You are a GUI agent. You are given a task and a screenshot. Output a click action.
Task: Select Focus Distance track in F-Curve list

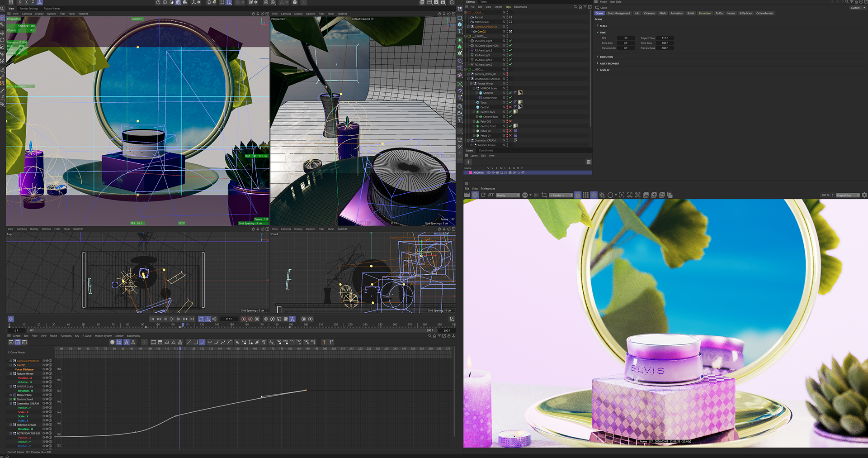pyautogui.click(x=24, y=369)
